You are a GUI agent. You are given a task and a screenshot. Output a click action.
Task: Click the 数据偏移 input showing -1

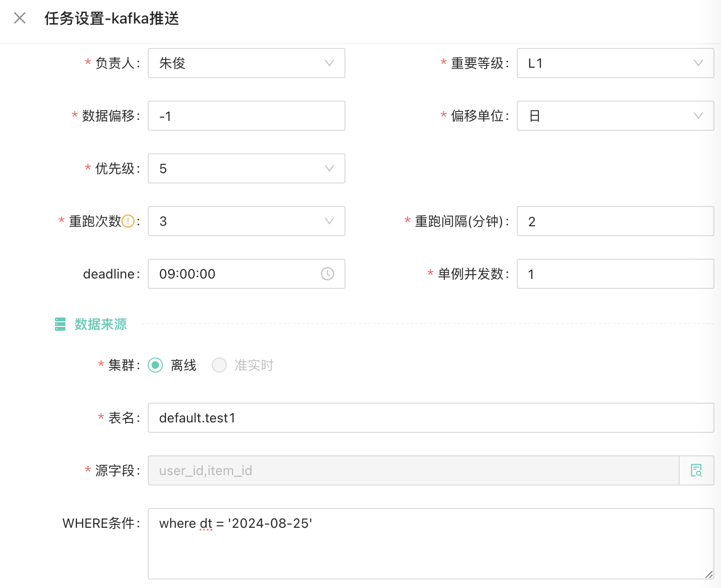click(x=246, y=116)
